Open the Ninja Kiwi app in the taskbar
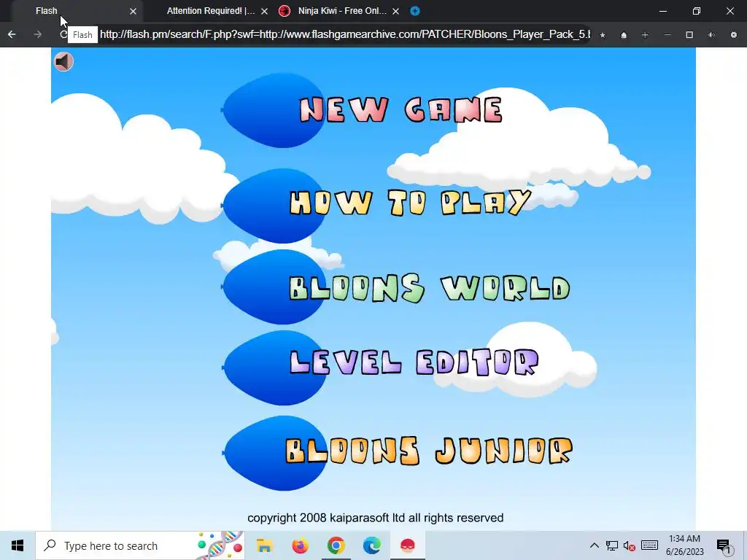The image size is (747, 560). coord(407,545)
